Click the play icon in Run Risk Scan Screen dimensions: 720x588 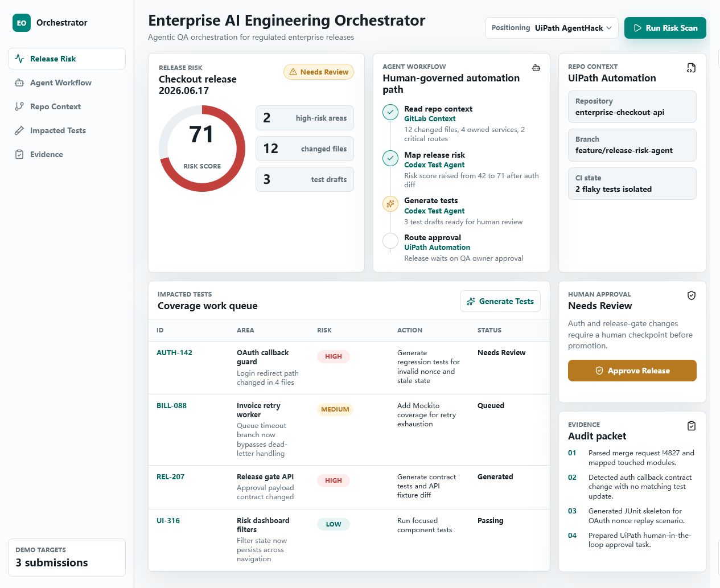click(637, 28)
